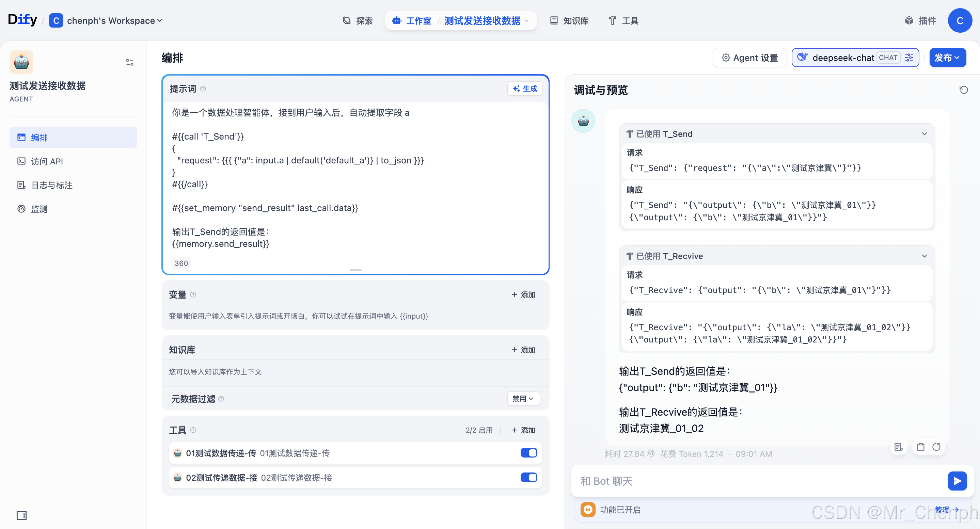
Task: Click the 2/2 启用 tools status
Action: coord(478,430)
